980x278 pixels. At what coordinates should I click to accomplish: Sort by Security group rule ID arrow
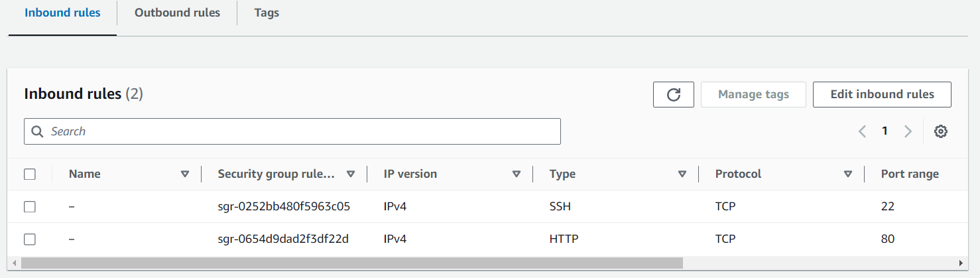click(351, 174)
